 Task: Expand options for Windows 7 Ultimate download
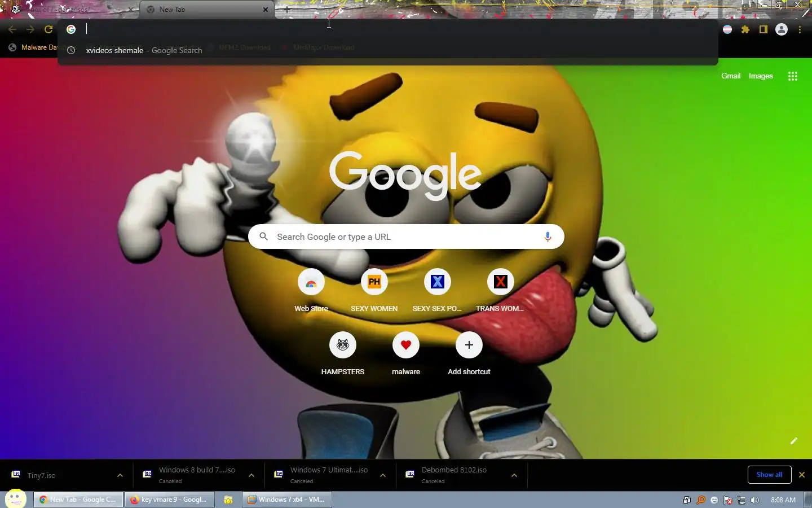(383, 475)
